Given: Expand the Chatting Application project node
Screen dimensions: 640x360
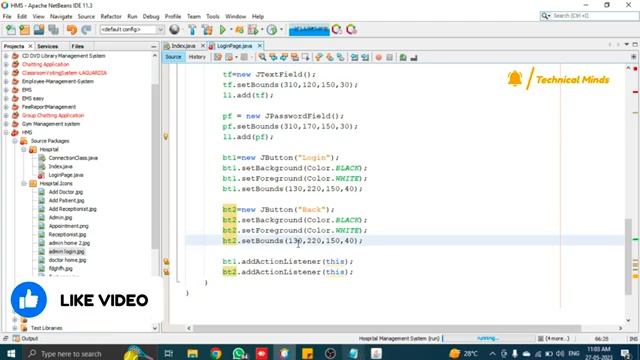Looking at the screenshot, I should (x=6, y=64).
